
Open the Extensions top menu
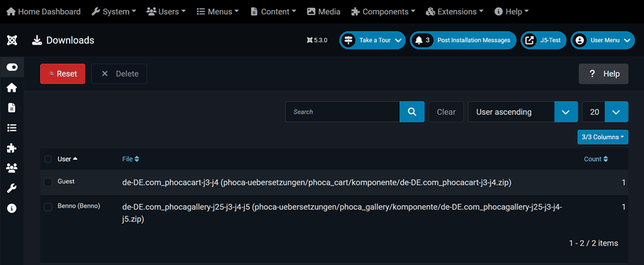coord(454,11)
